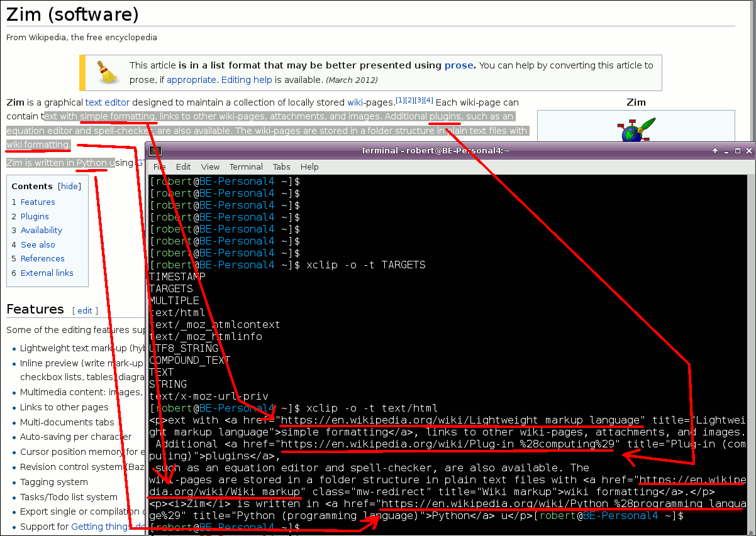The image size is (756, 536).
Task: Click 'COMPOUND_TEXT' line in Terminal
Action: click(x=190, y=360)
